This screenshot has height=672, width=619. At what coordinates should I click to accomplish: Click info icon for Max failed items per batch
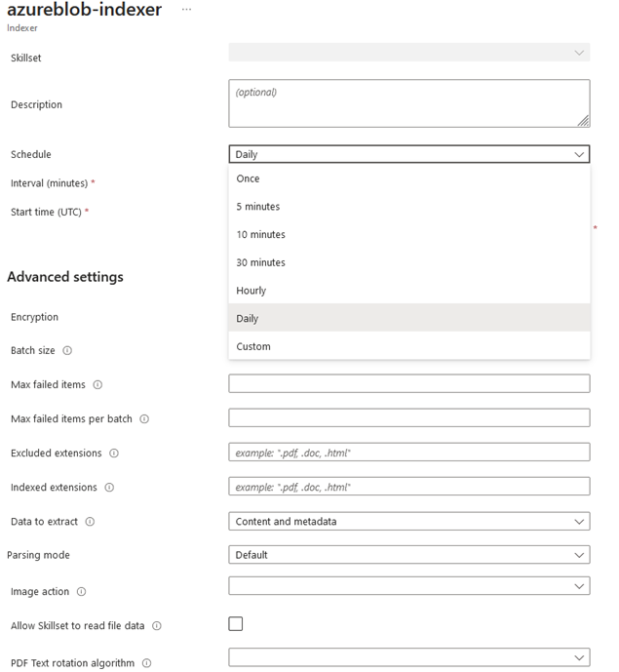tap(144, 418)
